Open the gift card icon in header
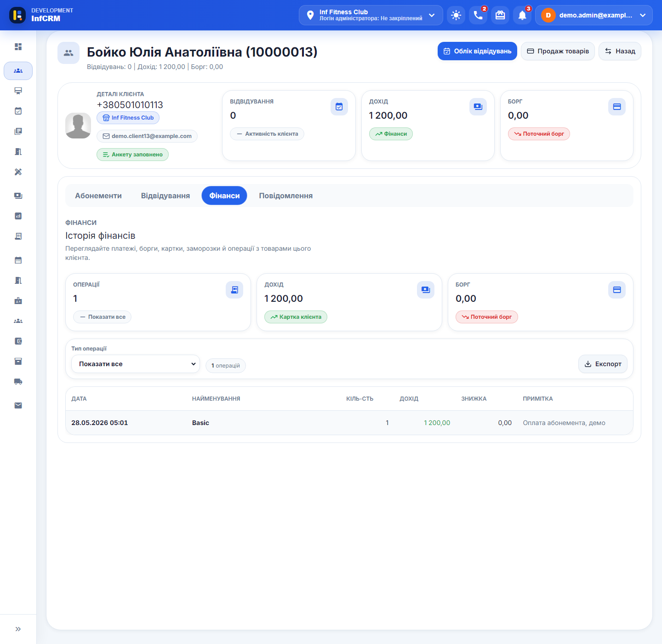 500,15
